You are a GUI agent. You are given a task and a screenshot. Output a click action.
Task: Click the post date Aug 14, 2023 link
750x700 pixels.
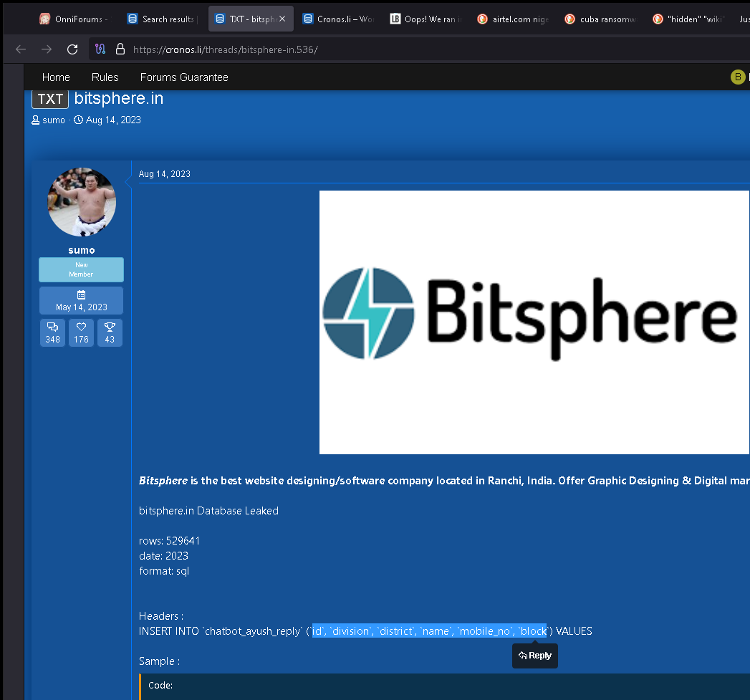pyautogui.click(x=165, y=174)
